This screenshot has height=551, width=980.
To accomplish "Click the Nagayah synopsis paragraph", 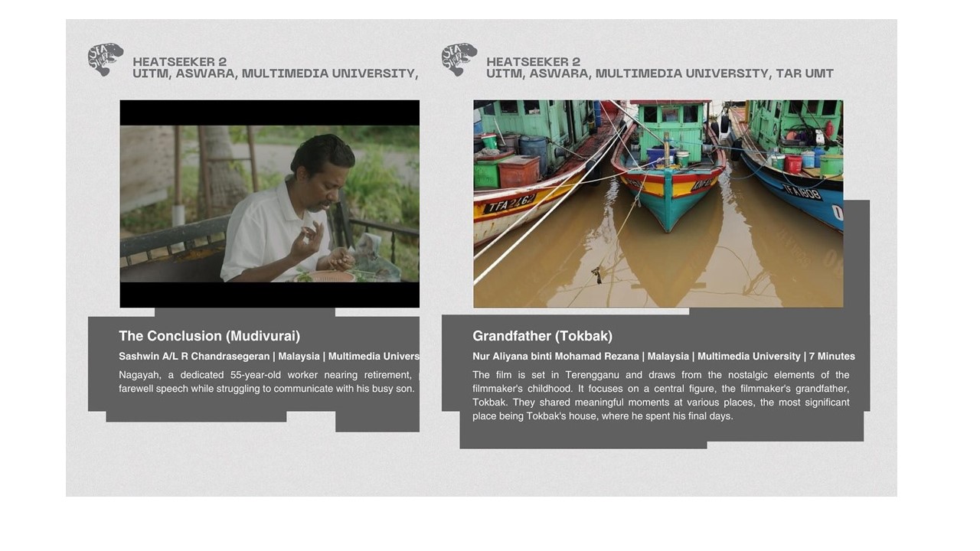I will pos(269,382).
